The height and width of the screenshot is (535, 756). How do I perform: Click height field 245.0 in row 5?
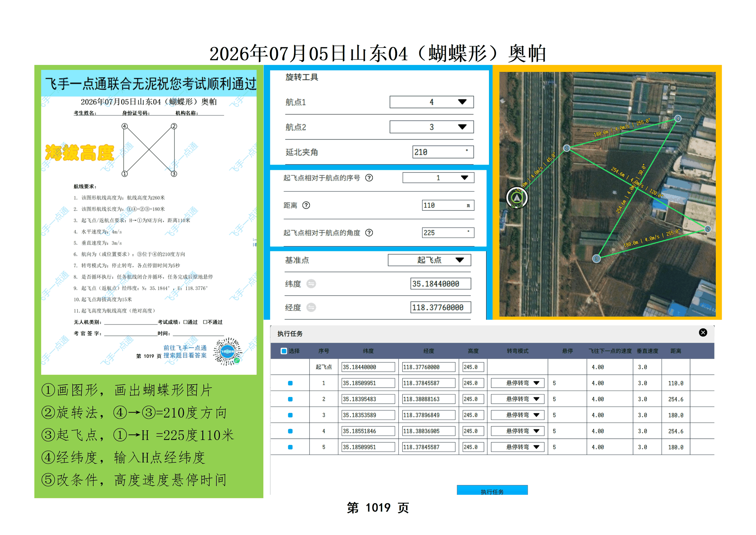coord(473,447)
